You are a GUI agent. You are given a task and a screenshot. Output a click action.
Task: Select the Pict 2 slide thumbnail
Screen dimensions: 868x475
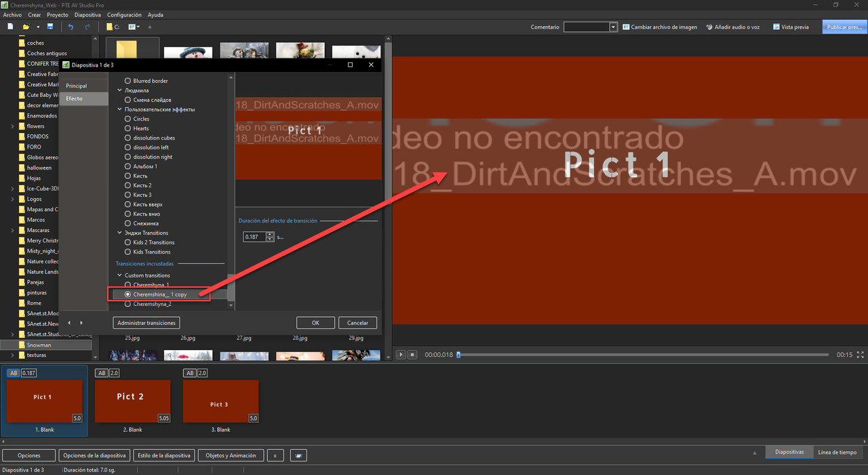click(132, 400)
